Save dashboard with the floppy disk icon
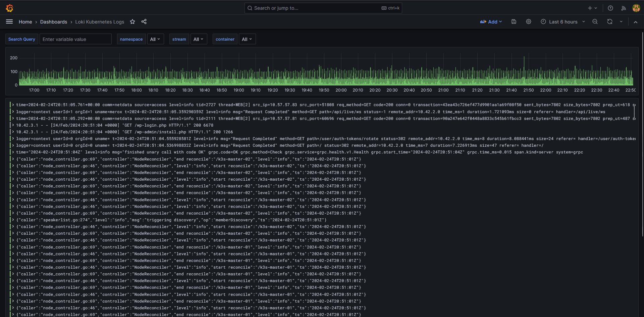This screenshot has width=644, height=317. pos(514,21)
